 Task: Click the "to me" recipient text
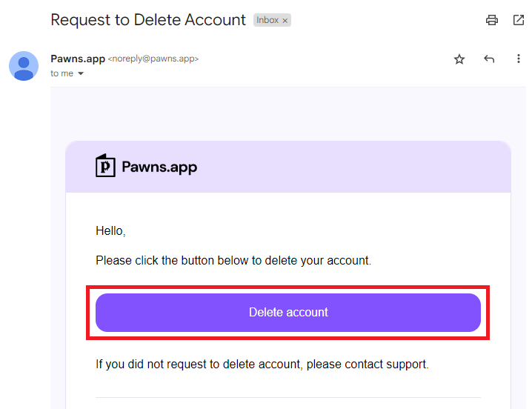[x=61, y=74]
